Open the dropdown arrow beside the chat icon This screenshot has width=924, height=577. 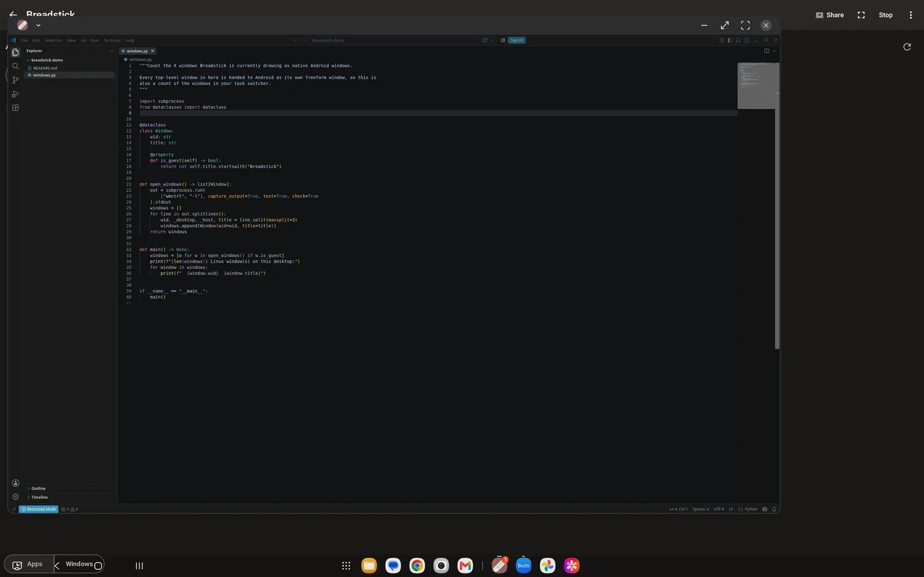coord(492,40)
